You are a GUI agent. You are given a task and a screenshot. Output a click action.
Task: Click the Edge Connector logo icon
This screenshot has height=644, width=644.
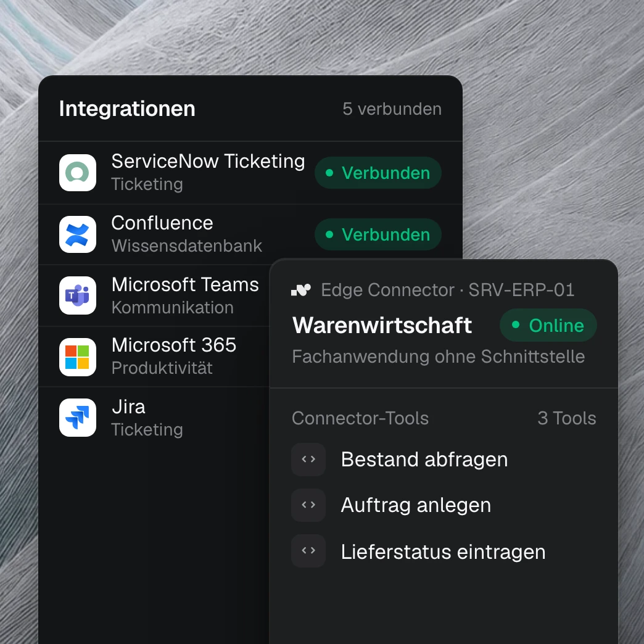[x=301, y=290]
